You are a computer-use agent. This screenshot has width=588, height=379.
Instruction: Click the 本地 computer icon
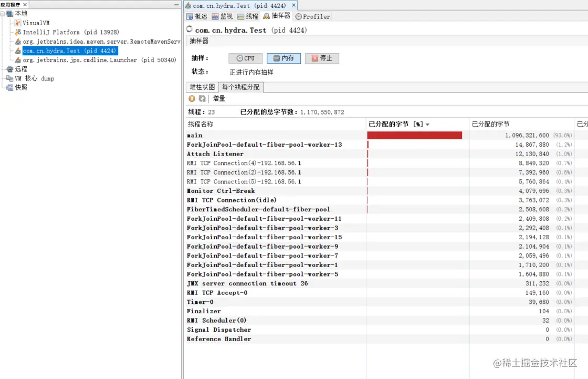tap(10, 14)
